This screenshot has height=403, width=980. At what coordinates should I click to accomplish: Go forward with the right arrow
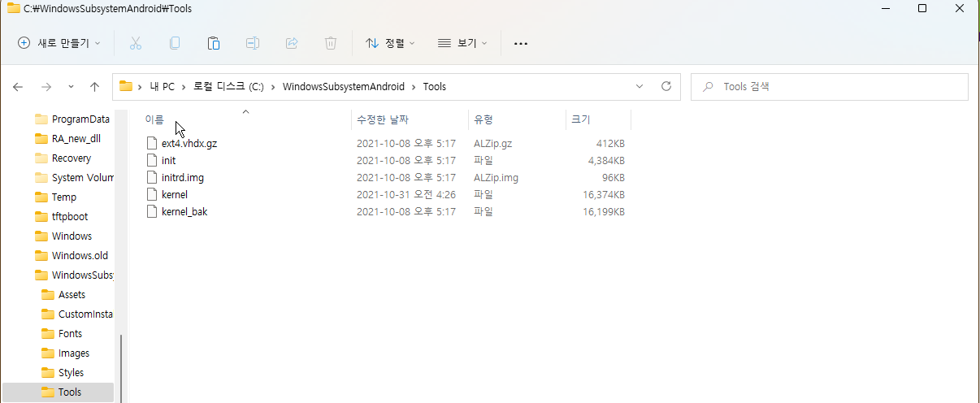[46, 86]
